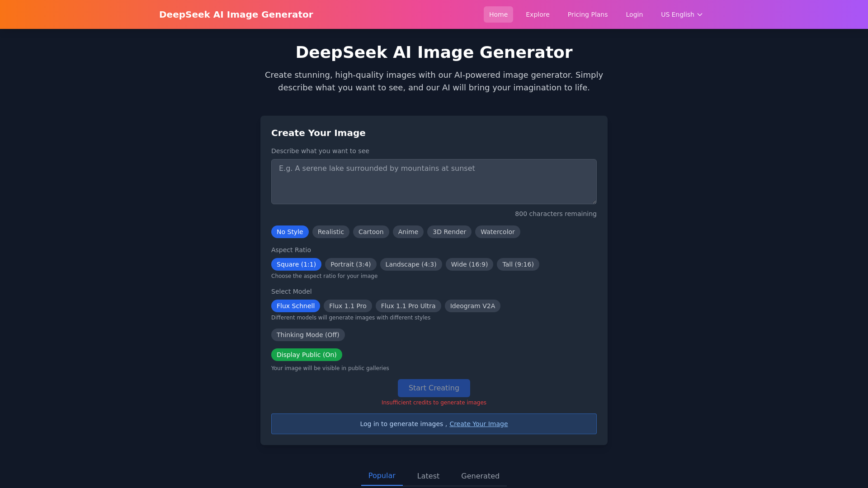The width and height of the screenshot is (868, 488).
Task: Choose Wide (16:9) aspect ratio
Action: pos(469,264)
